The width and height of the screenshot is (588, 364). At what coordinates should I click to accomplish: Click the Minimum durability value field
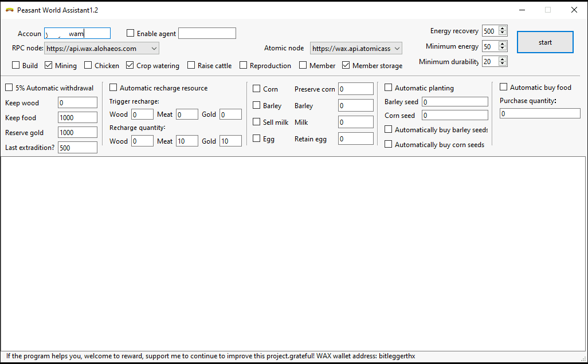pos(491,61)
